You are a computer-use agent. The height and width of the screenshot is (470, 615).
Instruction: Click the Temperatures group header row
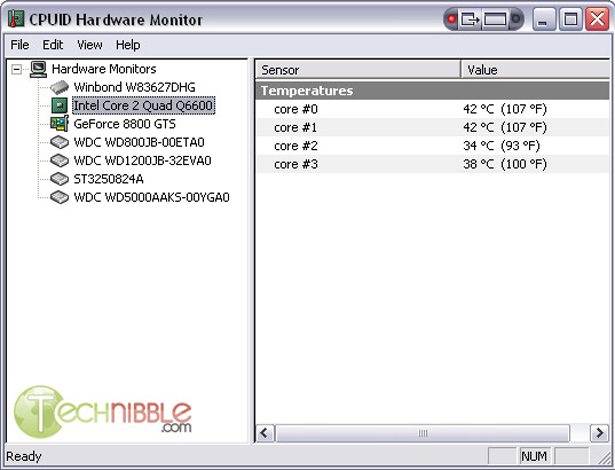coord(433,91)
